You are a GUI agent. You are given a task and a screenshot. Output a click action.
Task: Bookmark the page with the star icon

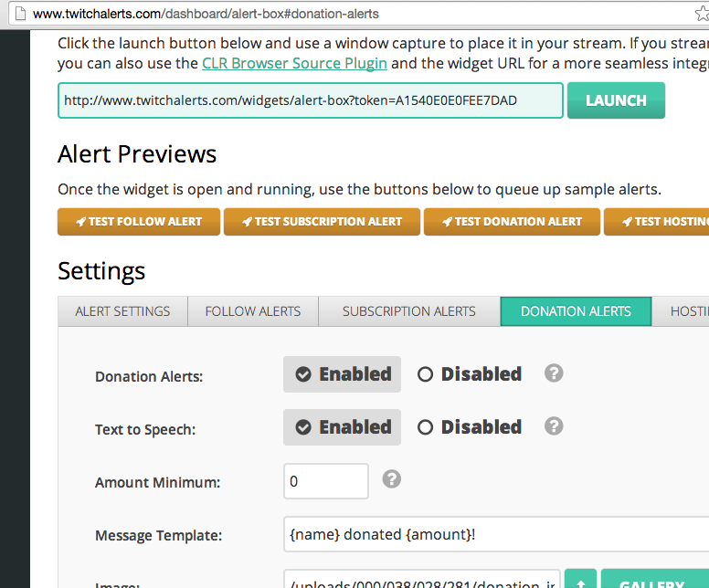tap(703, 14)
